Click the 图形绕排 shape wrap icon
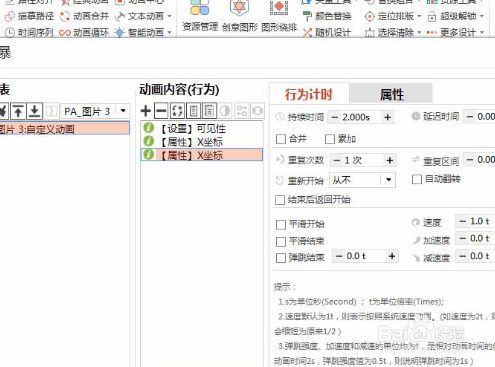 coord(279,16)
